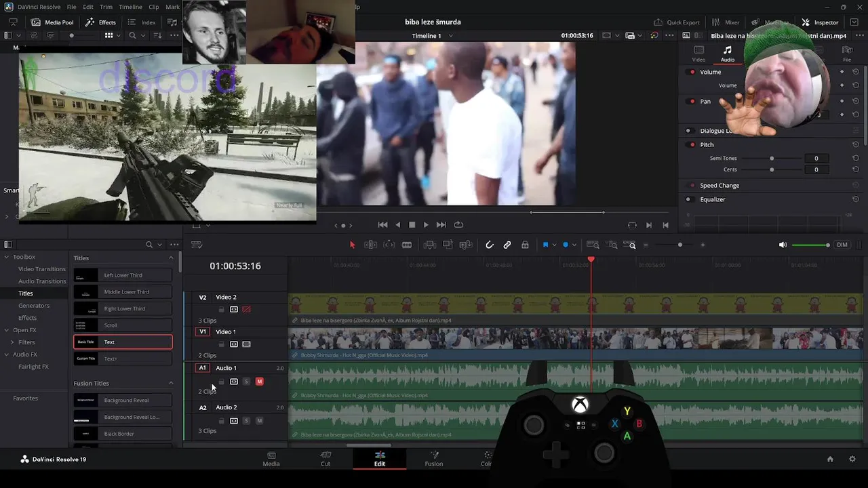Open the Fusion page tab
The width and height of the screenshot is (868, 488).
click(x=434, y=459)
